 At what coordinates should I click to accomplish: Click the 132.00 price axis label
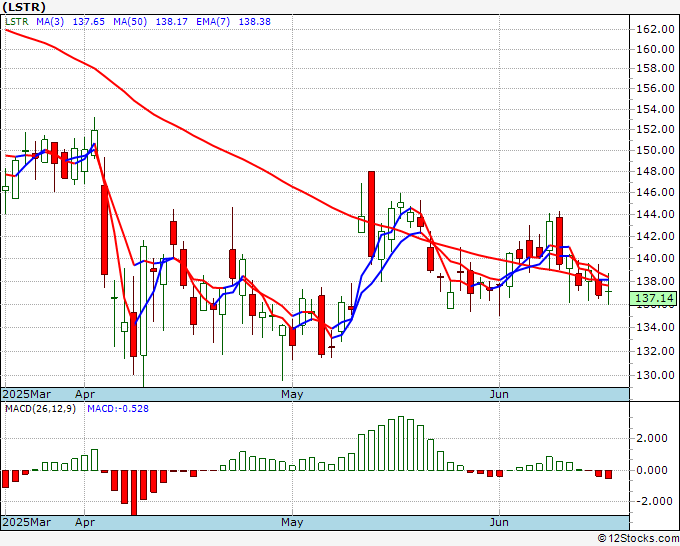[655, 351]
